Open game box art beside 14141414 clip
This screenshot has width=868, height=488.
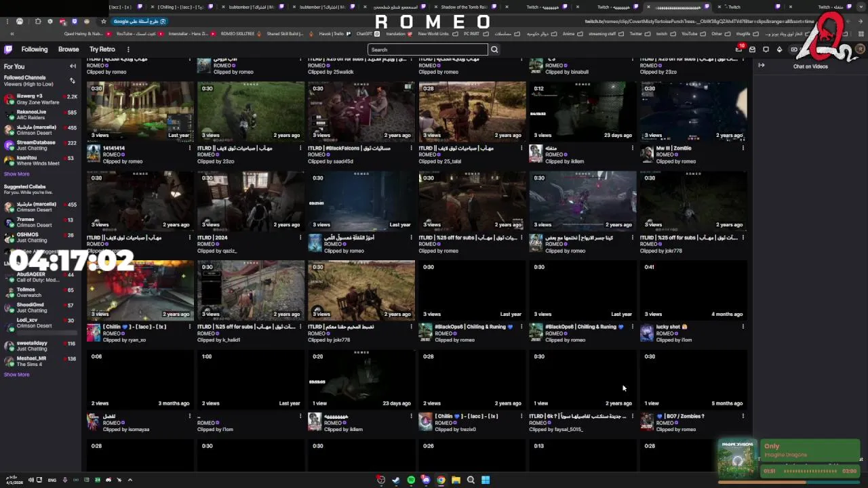94,154
